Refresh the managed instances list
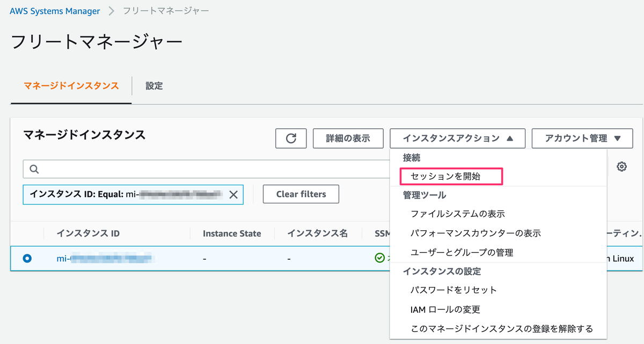 point(290,138)
